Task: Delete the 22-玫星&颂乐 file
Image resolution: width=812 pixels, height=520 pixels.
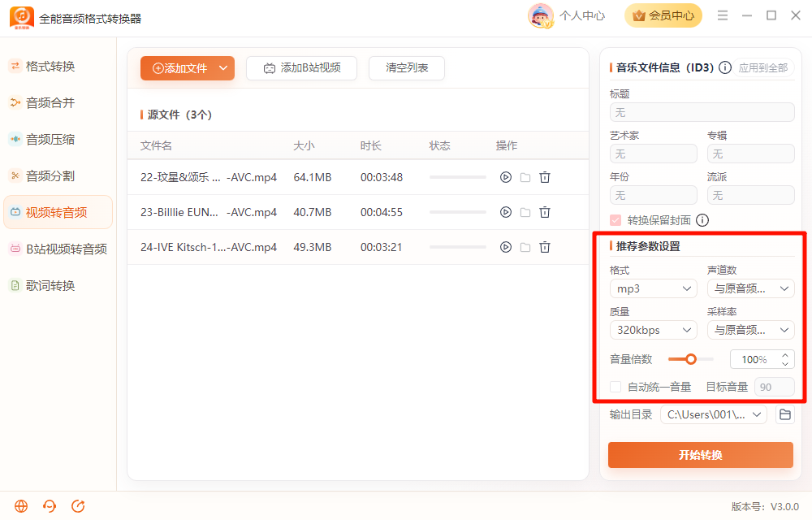Action: pos(545,177)
